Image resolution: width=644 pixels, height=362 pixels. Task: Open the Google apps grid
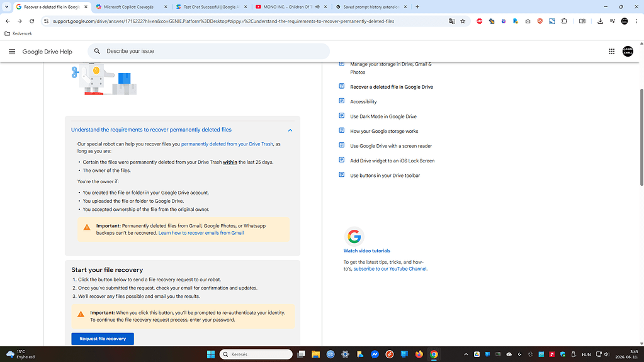point(611,52)
